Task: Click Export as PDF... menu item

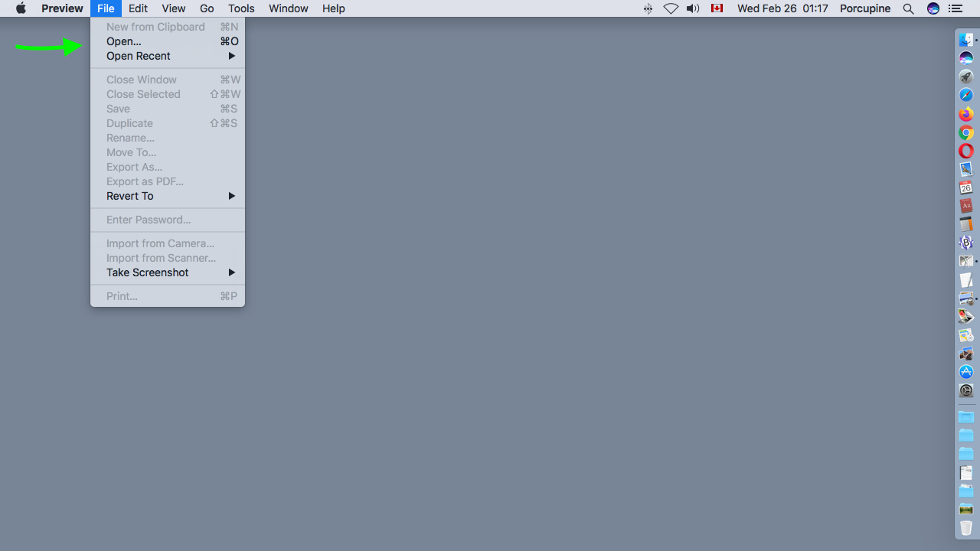Action: click(x=168, y=181)
